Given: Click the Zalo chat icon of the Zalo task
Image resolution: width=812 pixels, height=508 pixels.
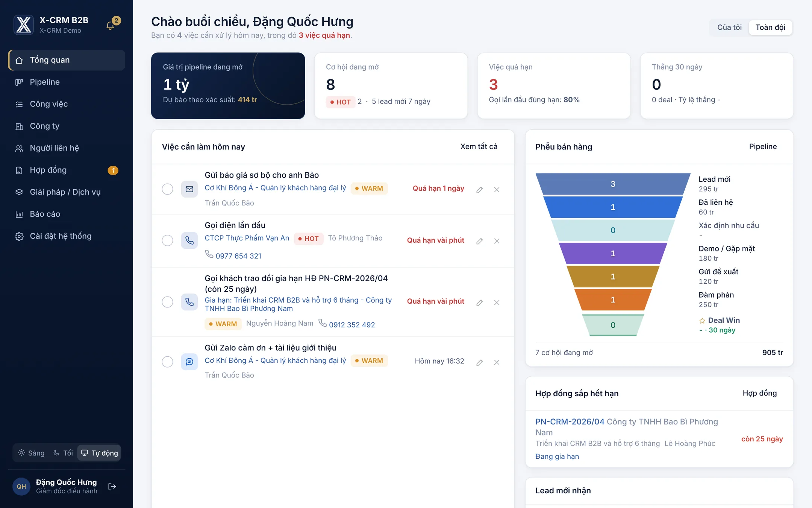Looking at the screenshot, I should pyautogui.click(x=189, y=362).
